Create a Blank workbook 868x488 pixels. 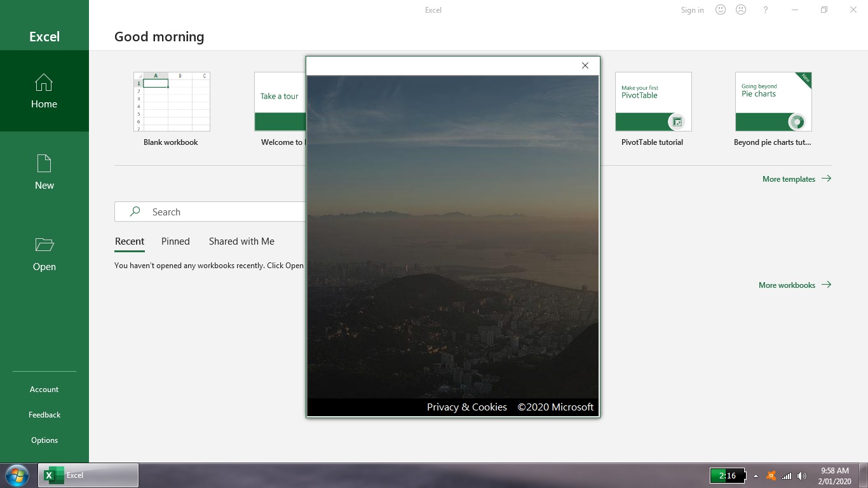171,109
